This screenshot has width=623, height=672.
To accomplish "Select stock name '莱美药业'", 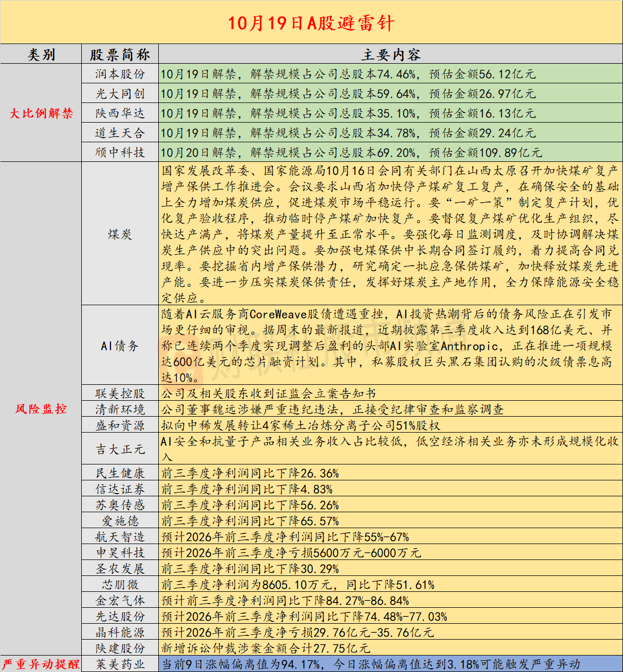I will coord(120,664).
